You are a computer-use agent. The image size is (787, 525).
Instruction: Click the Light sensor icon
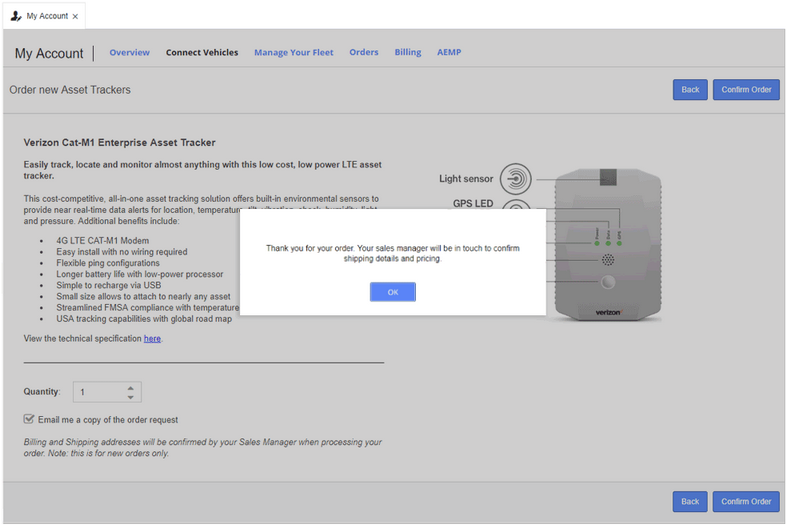[x=515, y=179]
